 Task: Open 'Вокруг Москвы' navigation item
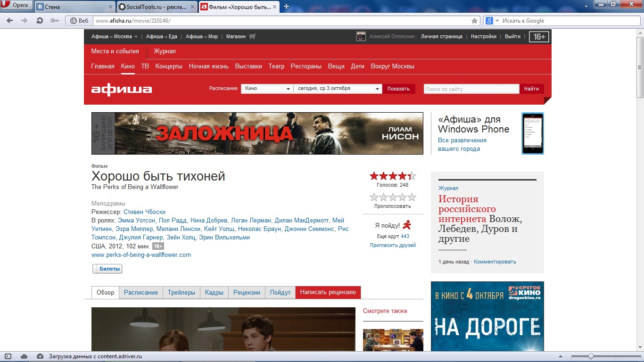click(392, 66)
